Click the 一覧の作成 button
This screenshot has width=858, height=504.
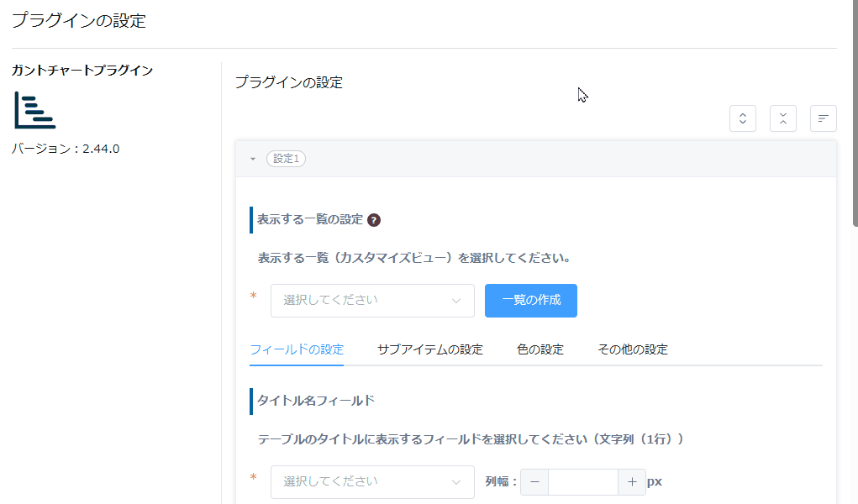point(531,301)
